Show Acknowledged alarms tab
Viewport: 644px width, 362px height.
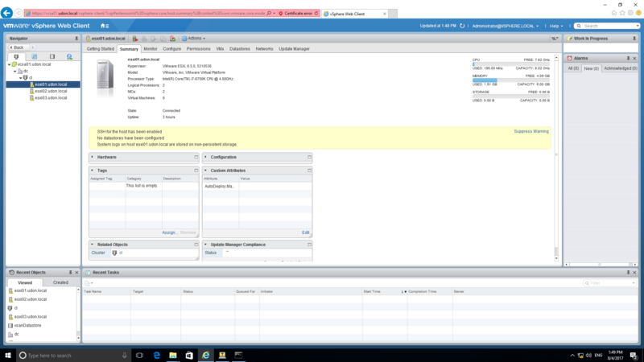[x=620, y=68]
